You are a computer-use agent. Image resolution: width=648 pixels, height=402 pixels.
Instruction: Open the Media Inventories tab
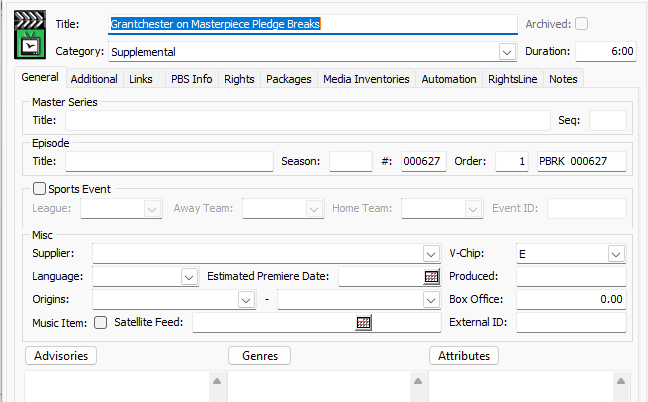tap(366, 79)
